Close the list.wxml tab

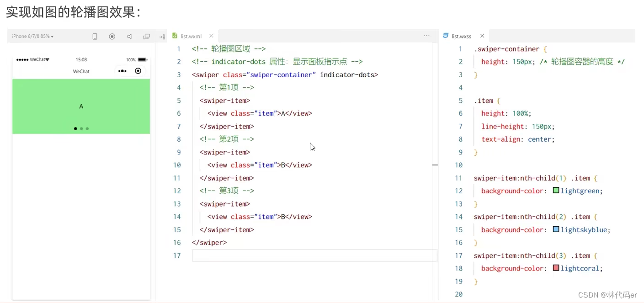[211, 36]
